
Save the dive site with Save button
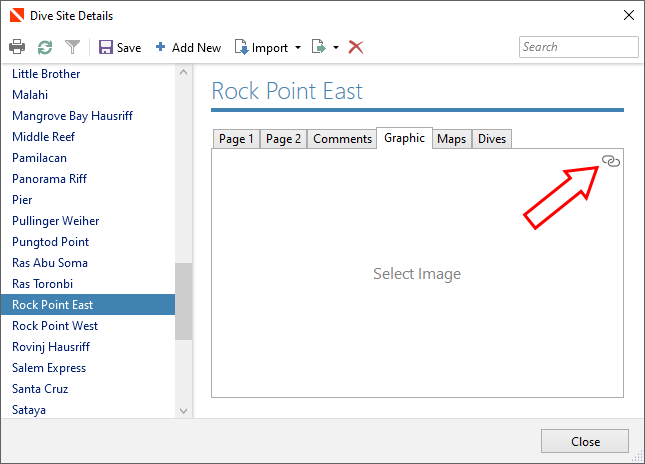click(120, 47)
